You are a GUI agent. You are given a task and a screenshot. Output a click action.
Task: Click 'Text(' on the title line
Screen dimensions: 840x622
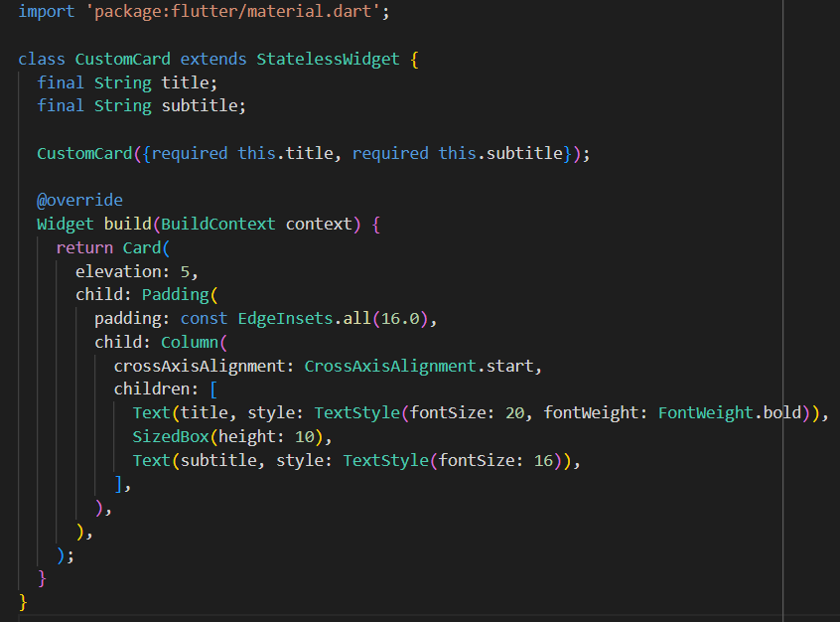(x=156, y=413)
